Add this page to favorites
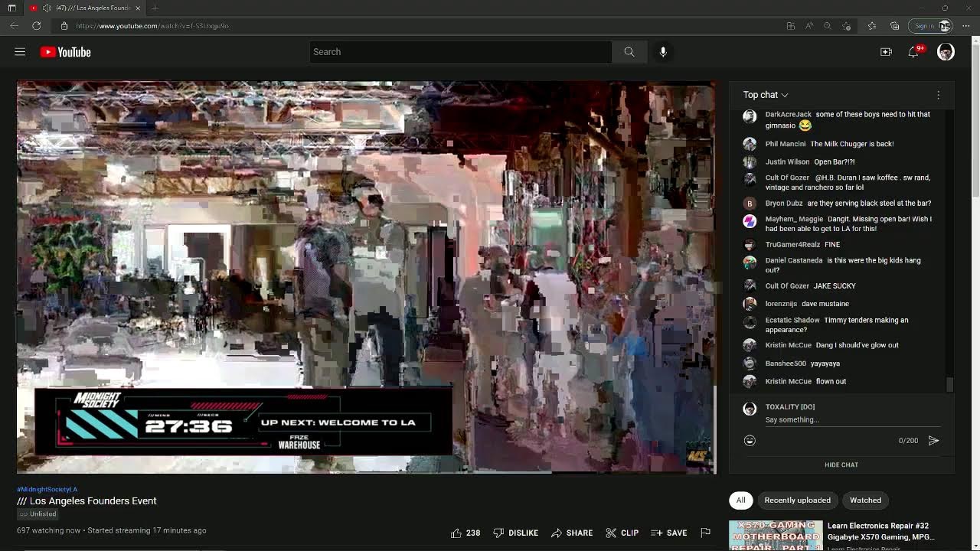980x551 pixels. (846, 26)
